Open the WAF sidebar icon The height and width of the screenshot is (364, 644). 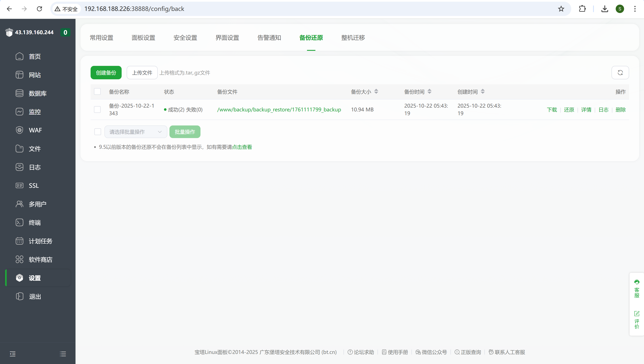click(20, 130)
